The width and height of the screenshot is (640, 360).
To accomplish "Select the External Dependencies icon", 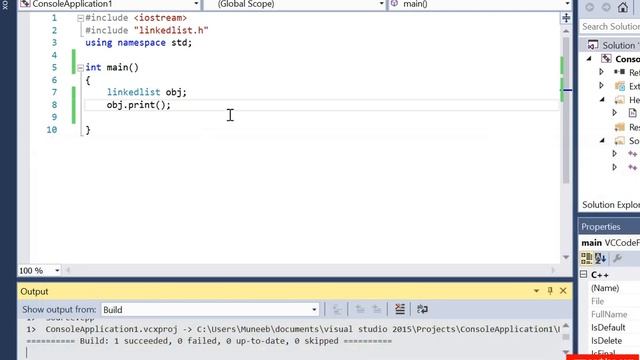I will 620,86.
